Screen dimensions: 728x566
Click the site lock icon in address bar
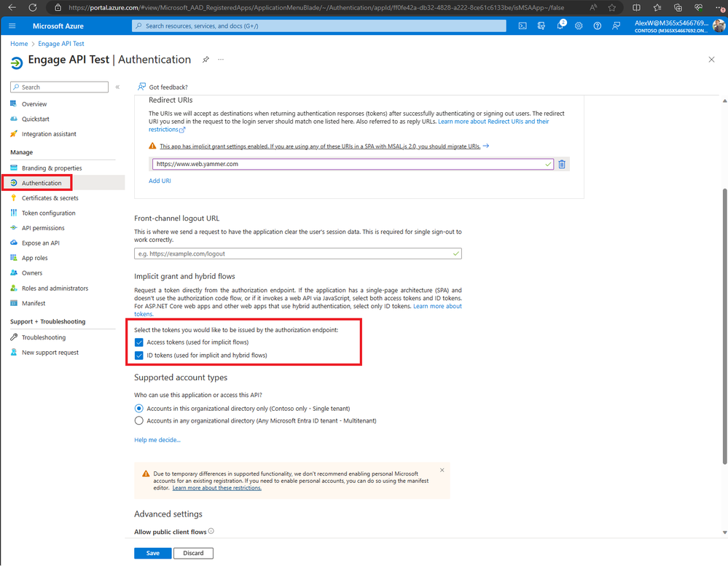(x=58, y=7)
